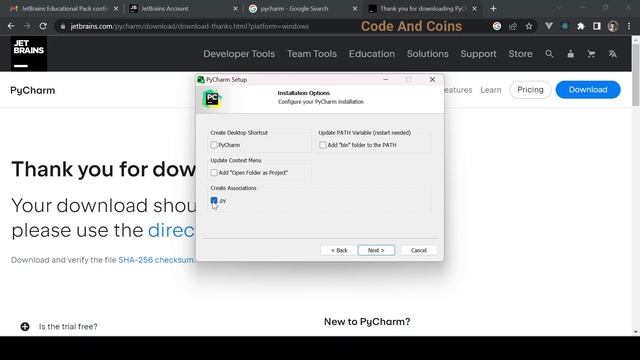Viewport: 640px width, 360px height.
Task: Open the JetBrains account profile icon
Action: click(x=571, y=54)
